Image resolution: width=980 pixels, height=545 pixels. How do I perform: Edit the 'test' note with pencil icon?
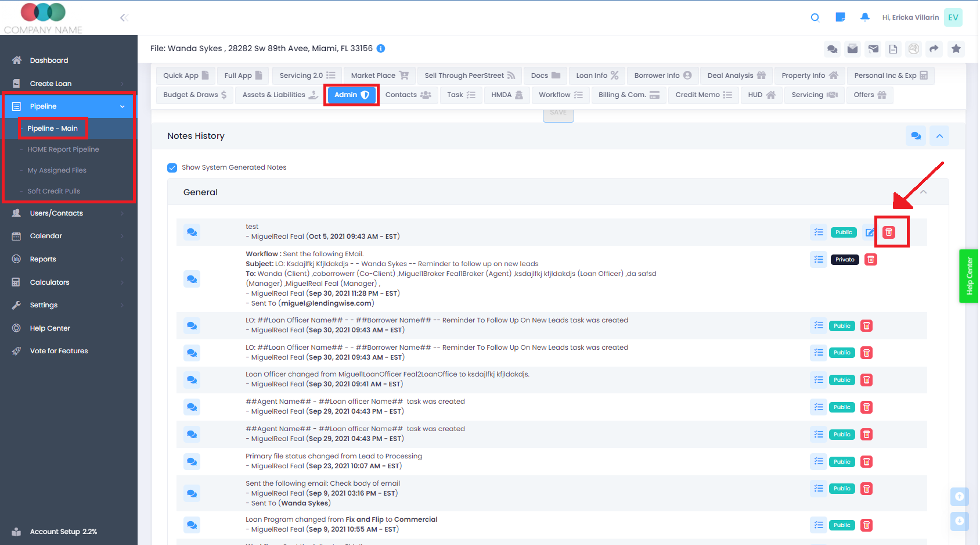pyautogui.click(x=869, y=232)
